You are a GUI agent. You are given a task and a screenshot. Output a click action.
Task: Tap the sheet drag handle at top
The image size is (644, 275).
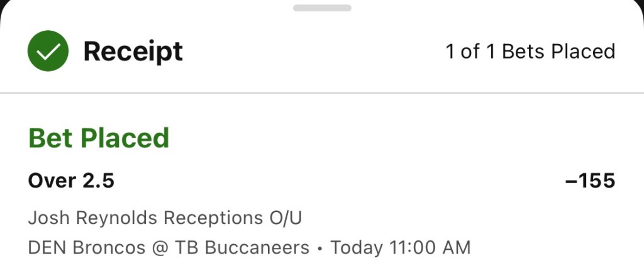pyautogui.click(x=321, y=8)
